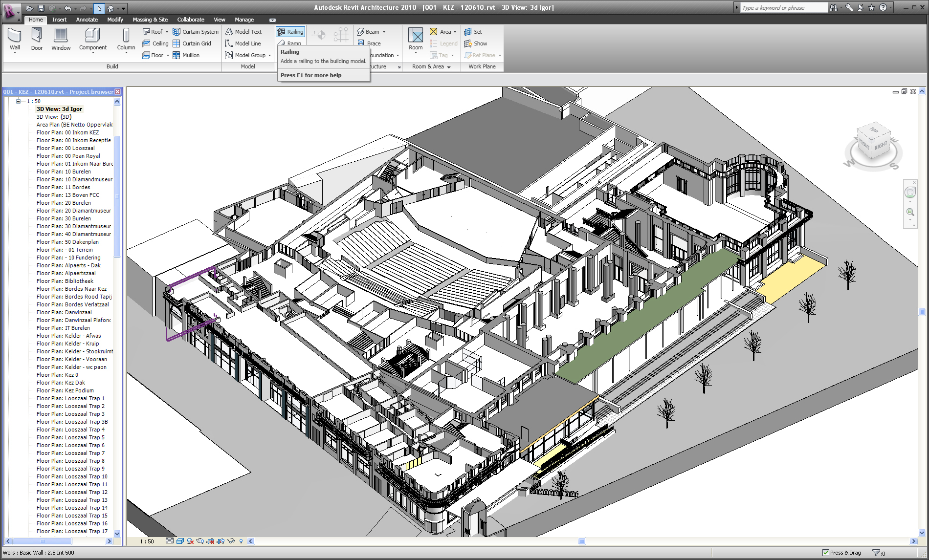Switch to the Annotate tab
The height and width of the screenshot is (560, 929).
[x=87, y=20]
